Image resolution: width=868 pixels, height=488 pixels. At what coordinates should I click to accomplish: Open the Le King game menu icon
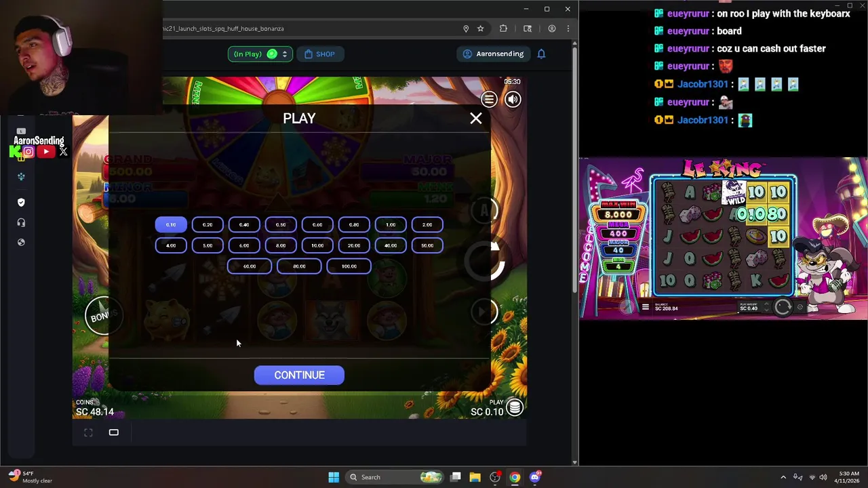645,307
